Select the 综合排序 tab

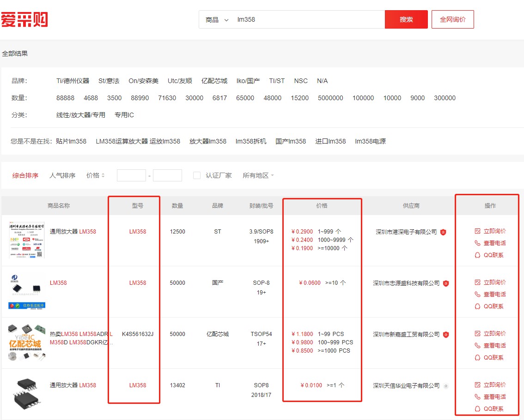click(25, 175)
